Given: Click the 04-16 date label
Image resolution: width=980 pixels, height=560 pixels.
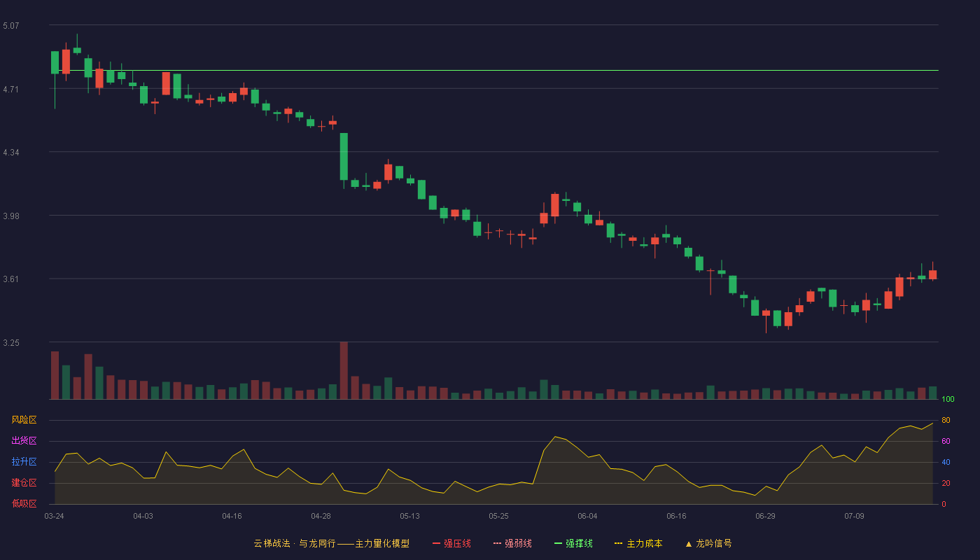Looking at the screenshot, I should pos(232,516).
